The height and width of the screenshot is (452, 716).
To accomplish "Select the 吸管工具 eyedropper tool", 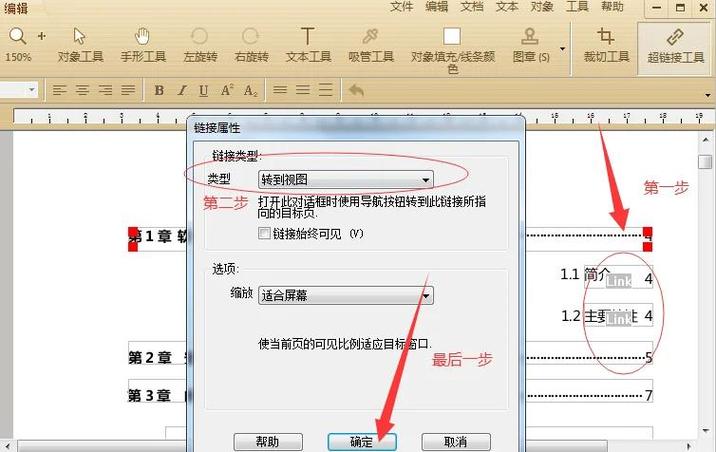I will pos(371,45).
